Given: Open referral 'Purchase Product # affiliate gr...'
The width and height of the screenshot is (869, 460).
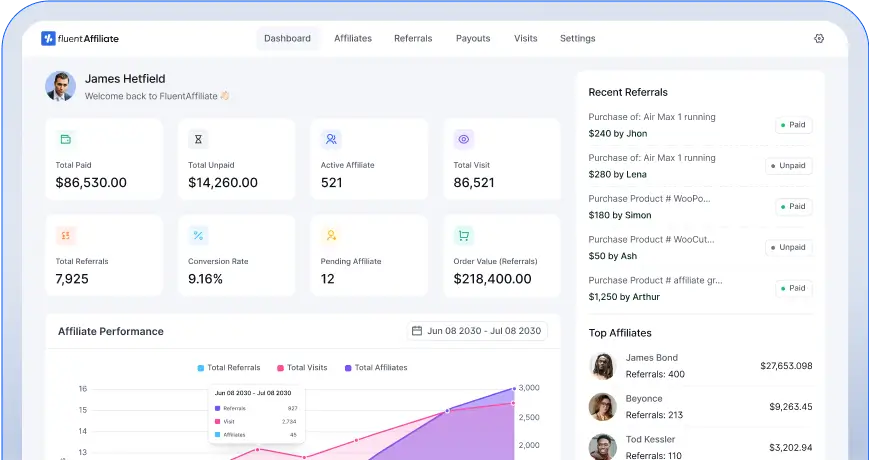Looking at the screenshot, I should 655,280.
